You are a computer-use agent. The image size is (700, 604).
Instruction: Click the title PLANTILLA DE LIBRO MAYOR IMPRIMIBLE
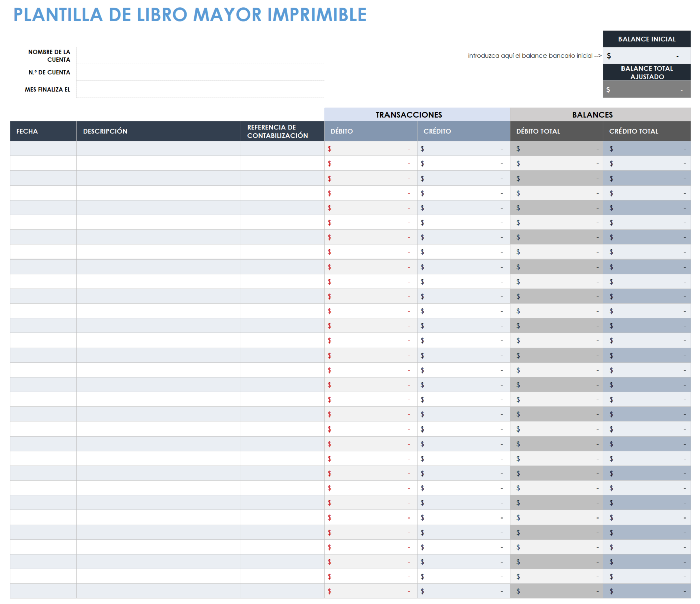click(x=190, y=15)
